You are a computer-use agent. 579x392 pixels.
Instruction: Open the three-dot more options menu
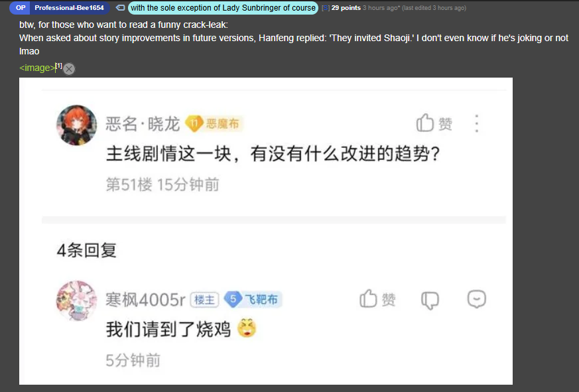477,123
